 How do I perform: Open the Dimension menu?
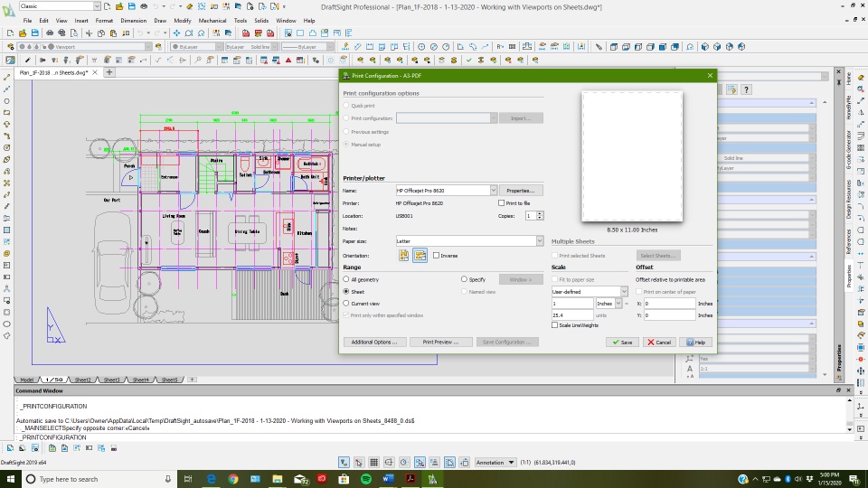133,20
